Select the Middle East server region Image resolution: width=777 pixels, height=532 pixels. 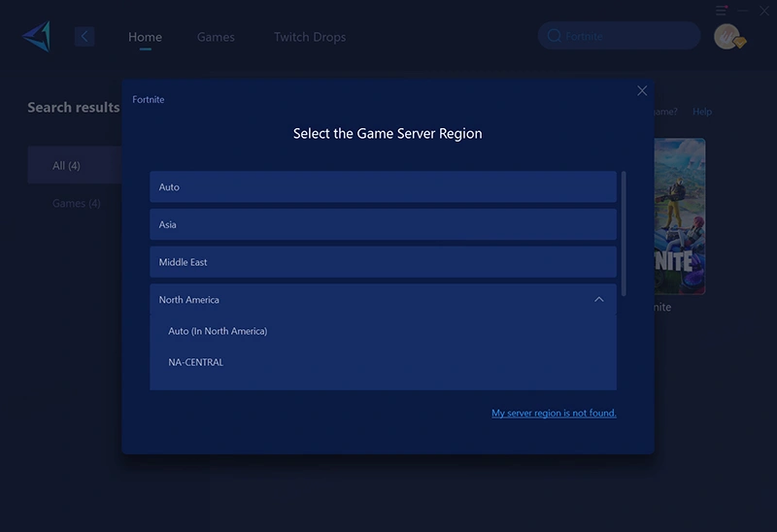383,262
